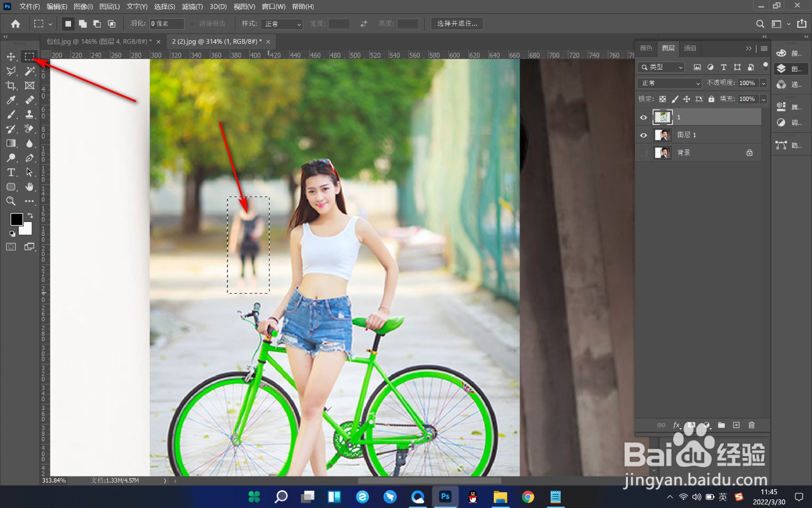Hide layer named 1 with eye icon

coord(644,117)
